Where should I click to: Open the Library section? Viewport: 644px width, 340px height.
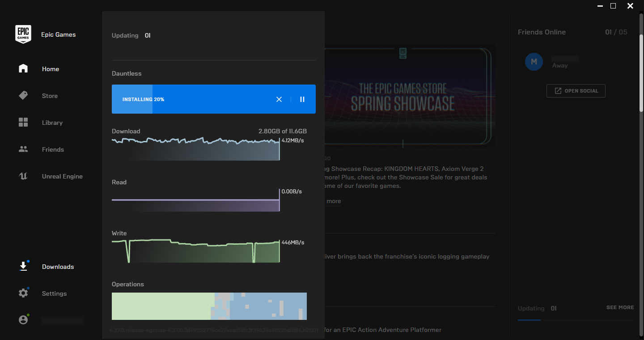point(52,123)
